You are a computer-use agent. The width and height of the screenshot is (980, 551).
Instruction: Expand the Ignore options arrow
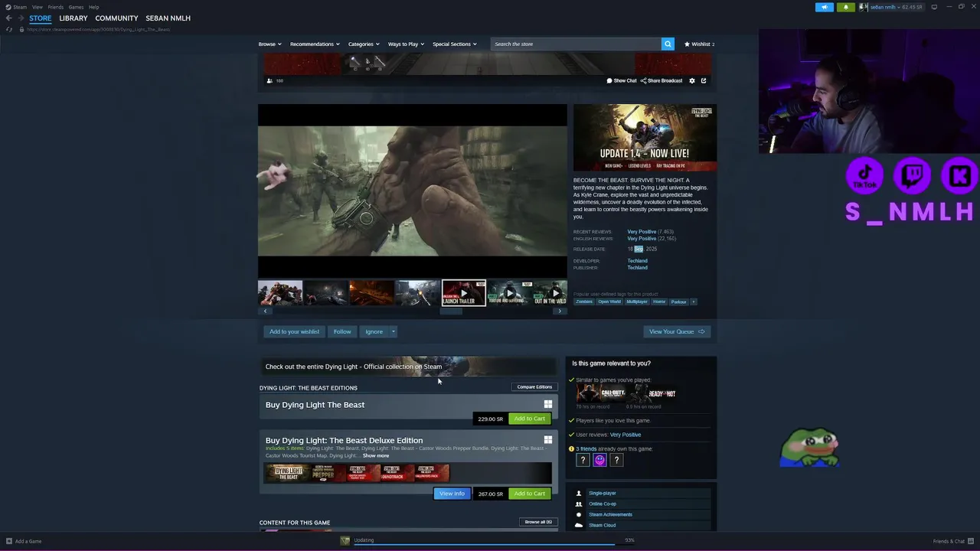tap(393, 331)
